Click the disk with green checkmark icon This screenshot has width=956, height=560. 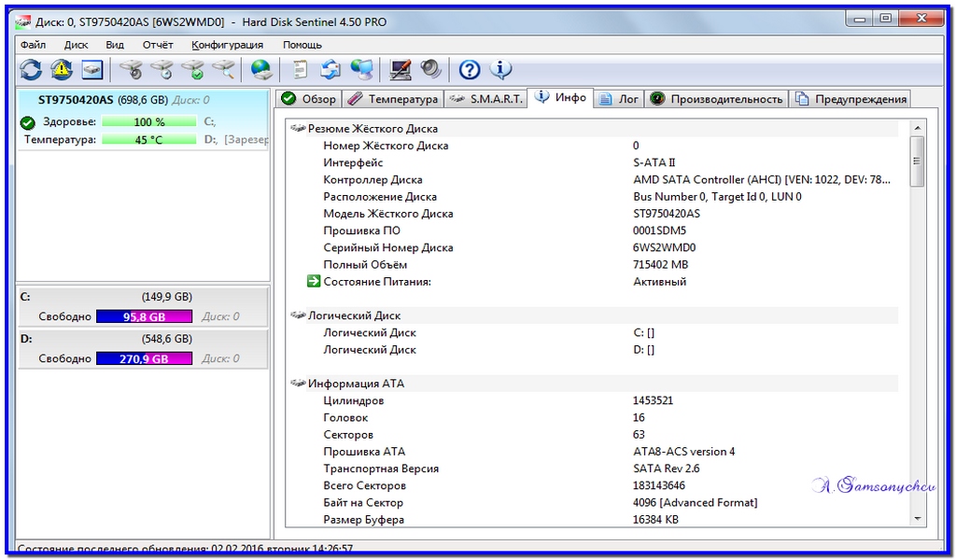(192, 69)
